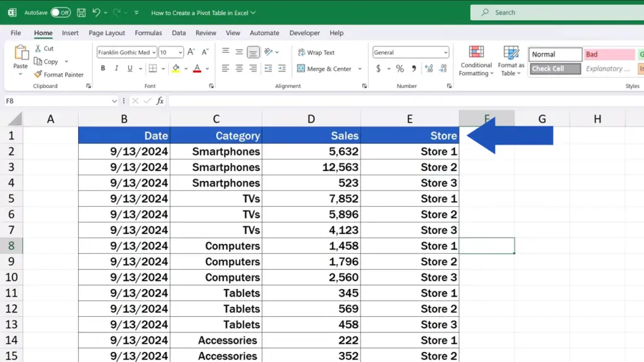This screenshot has height=362, width=644.
Task: Increase font size with the larger A icon
Action: [191, 52]
